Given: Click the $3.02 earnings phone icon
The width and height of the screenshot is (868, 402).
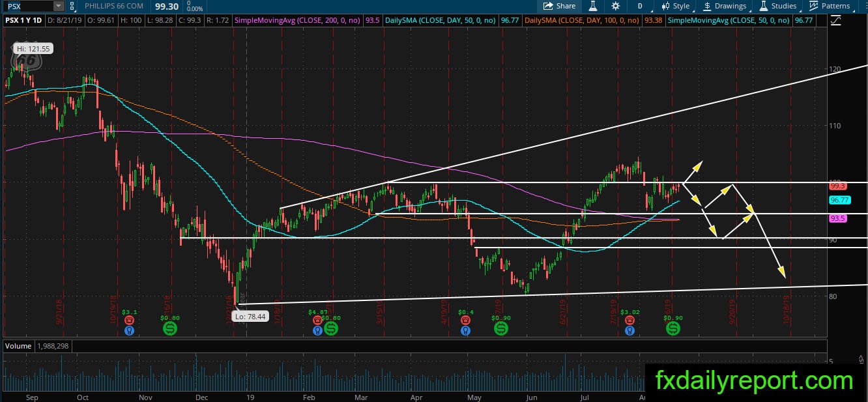Looking at the screenshot, I should tap(629, 320).
